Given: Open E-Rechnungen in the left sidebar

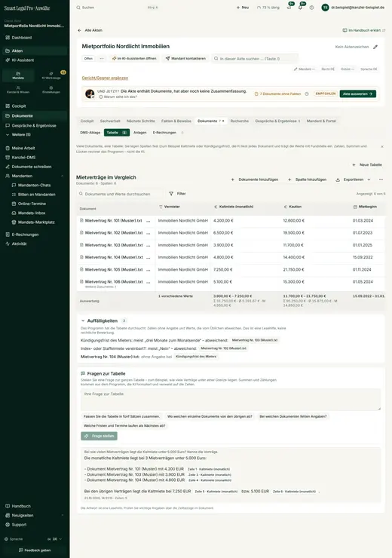Looking at the screenshot, I should tap(25, 235).
